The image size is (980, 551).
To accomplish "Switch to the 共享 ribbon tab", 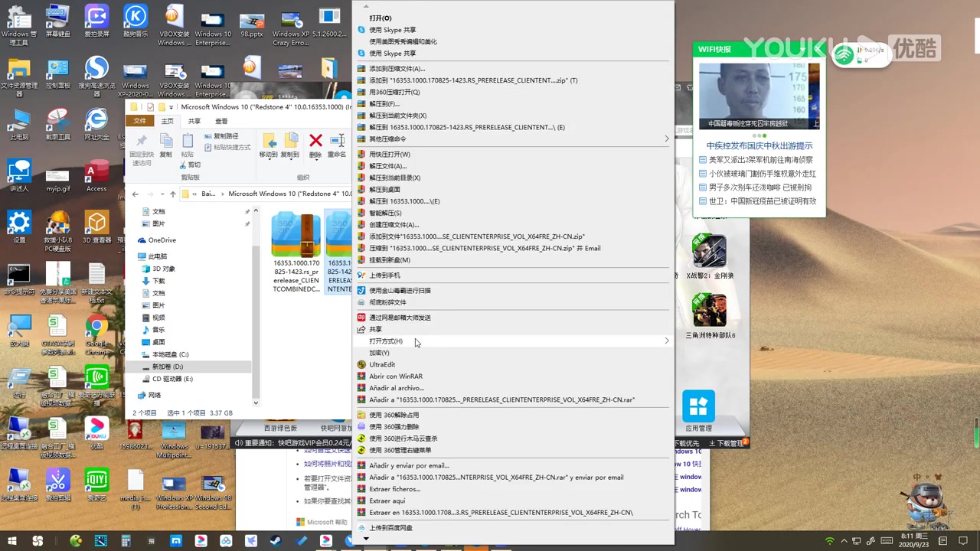I will [x=194, y=121].
